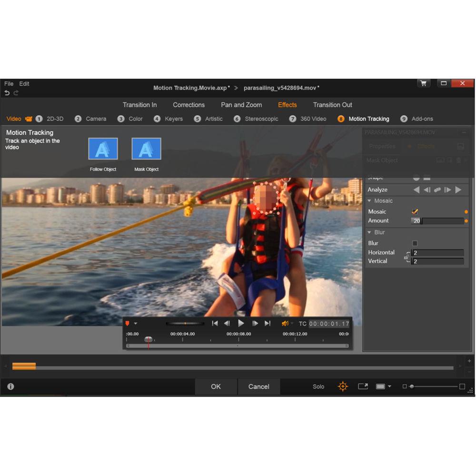Start Analyze playback forward
Image resolution: width=476 pixels, height=476 pixels.
pos(458,189)
